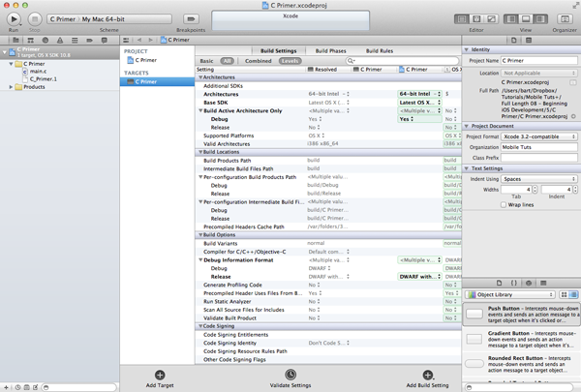Select the Levels view filter
Image resolution: width=581 pixels, height=392 pixels.
point(290,61)
